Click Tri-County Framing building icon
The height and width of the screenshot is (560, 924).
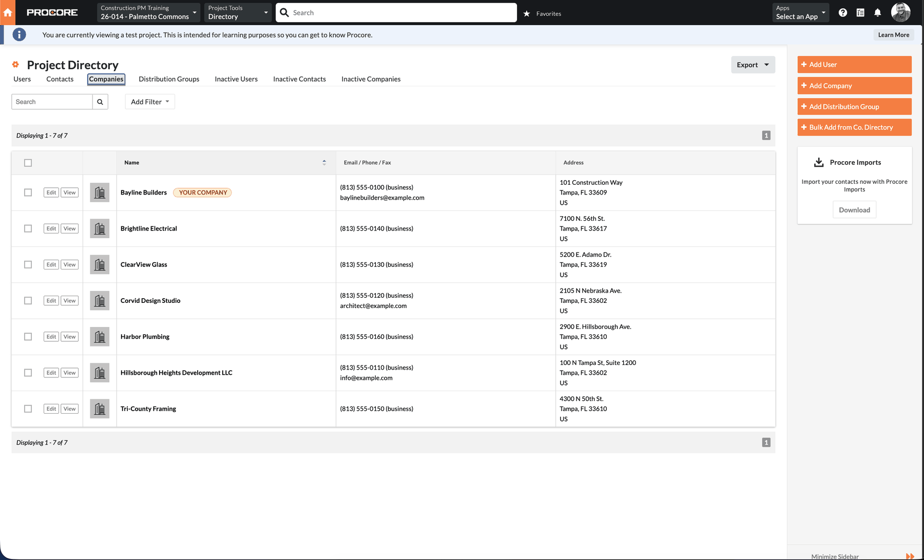point(100,409)
